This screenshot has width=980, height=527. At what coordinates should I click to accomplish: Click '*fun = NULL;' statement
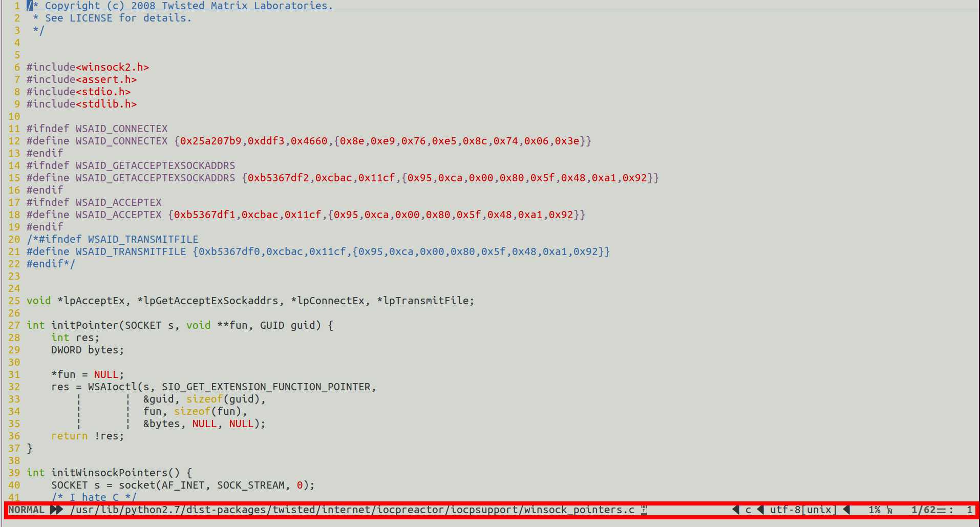pos(88,374)
